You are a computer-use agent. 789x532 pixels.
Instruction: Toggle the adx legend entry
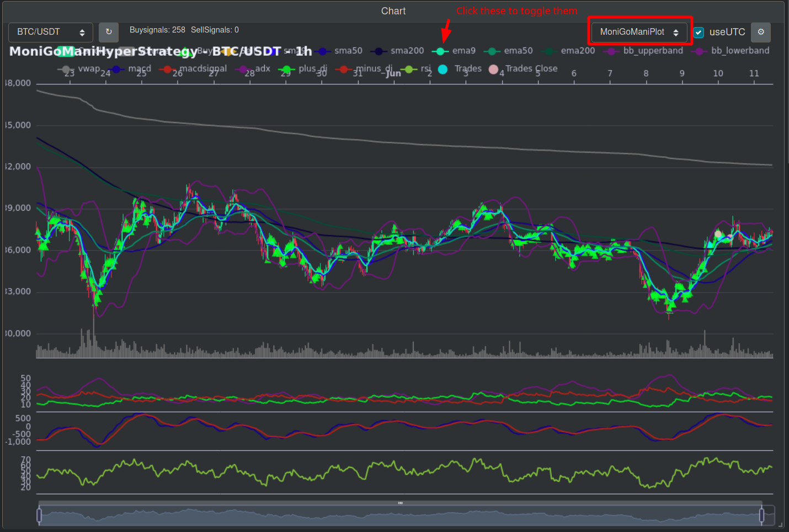253,69
